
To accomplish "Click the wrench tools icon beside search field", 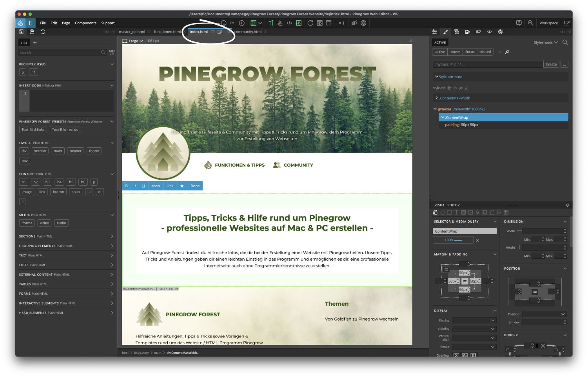I will [x=112, y=52].
